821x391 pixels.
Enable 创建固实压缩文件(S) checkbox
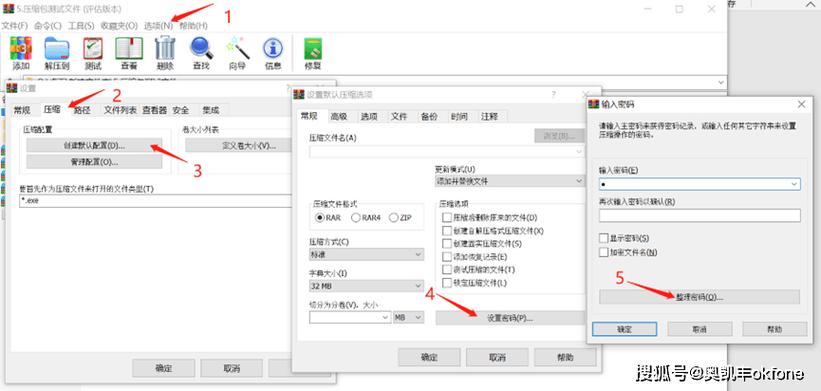pos(447,243)
